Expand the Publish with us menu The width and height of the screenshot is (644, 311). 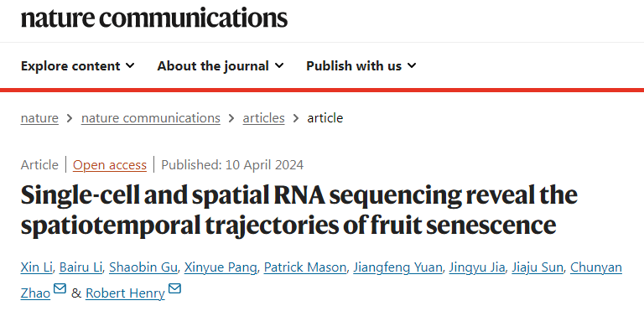[x=361, y=65]
